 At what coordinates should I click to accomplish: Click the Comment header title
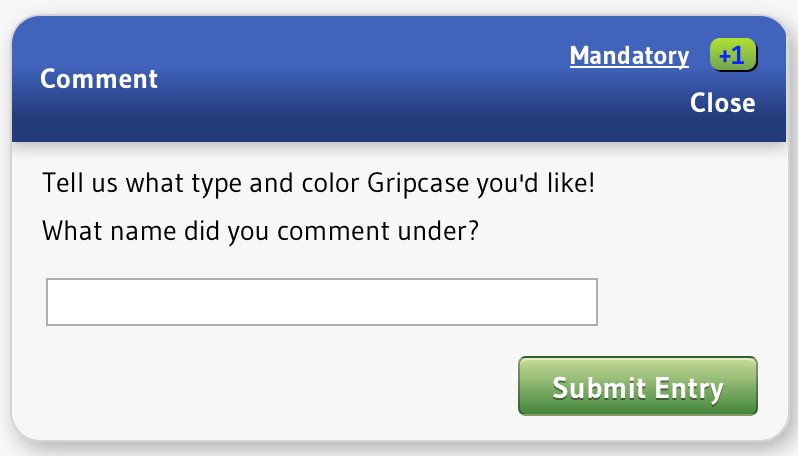coord(99,79)
